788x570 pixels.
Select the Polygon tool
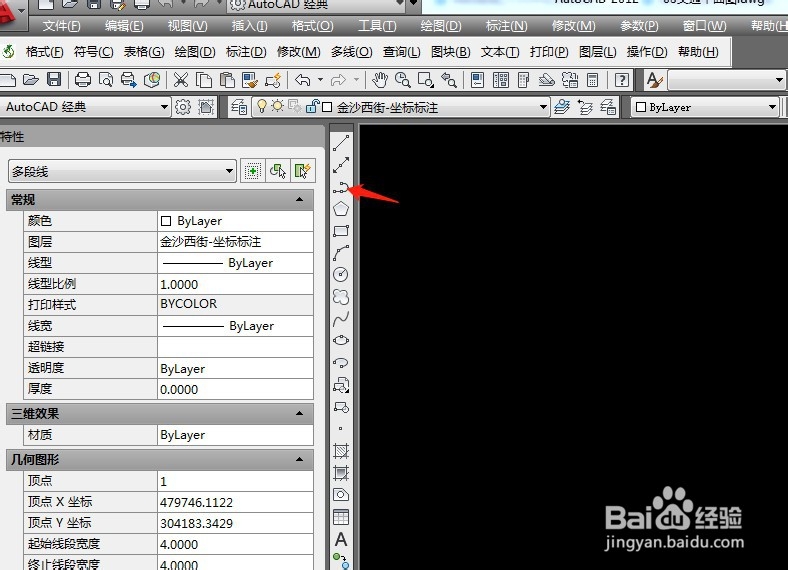(341, 209)
